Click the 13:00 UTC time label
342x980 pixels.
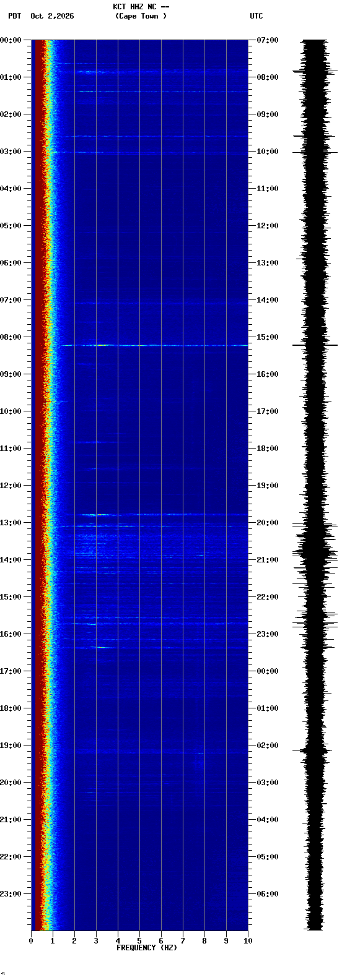pyautogui.click(x=268, y=263)
